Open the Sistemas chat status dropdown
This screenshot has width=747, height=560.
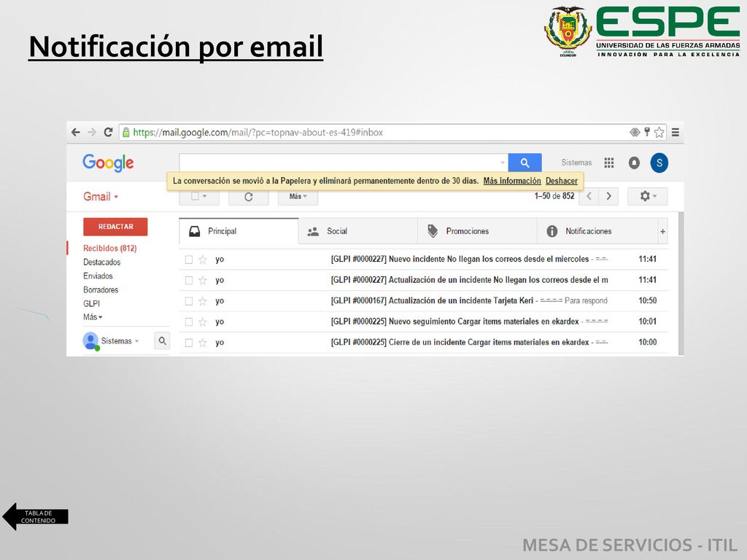tap(136, 341)
